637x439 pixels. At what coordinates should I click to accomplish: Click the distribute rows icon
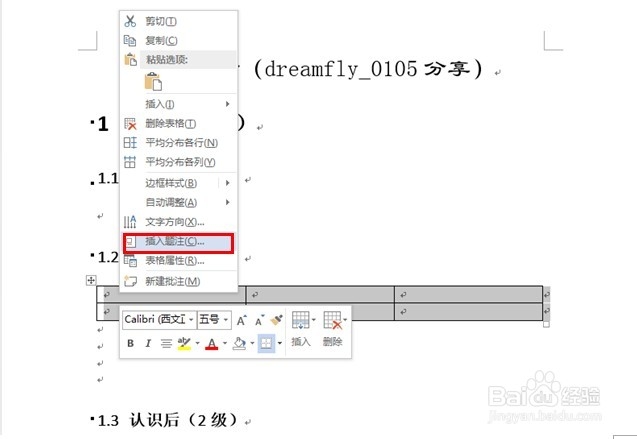click(x=130, y=143)
